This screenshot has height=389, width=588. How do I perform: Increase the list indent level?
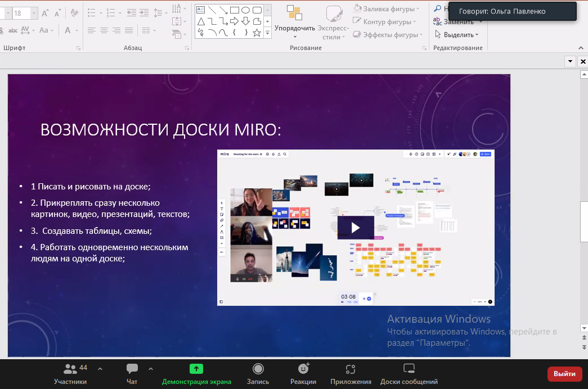pos(145,13)
